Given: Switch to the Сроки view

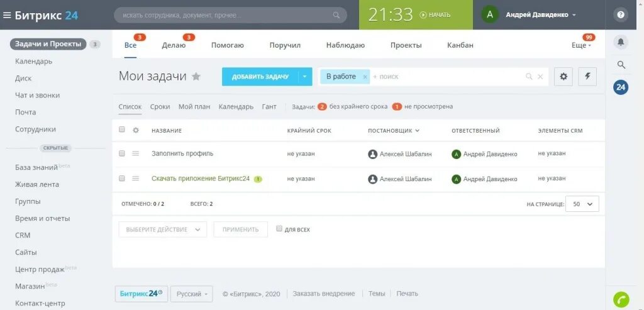Looking at the screenshot, I should pos(160,106).
